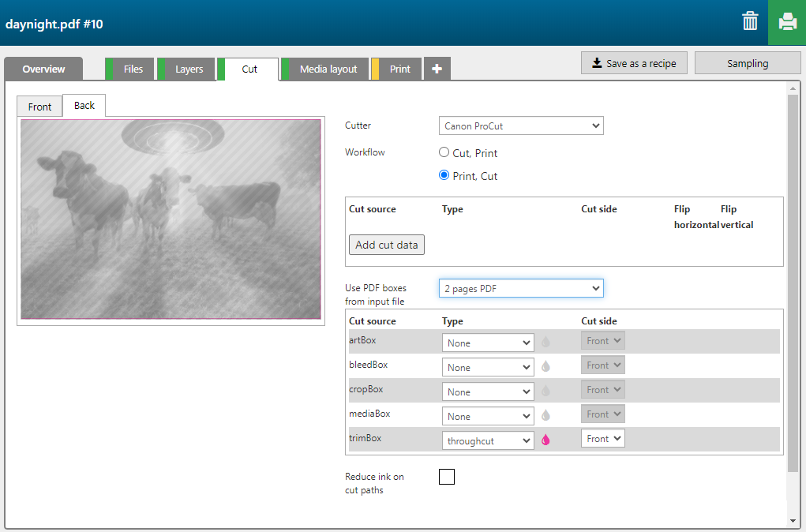Click the green printer icon
Screen dimensions: 806x532
[787, 22]
